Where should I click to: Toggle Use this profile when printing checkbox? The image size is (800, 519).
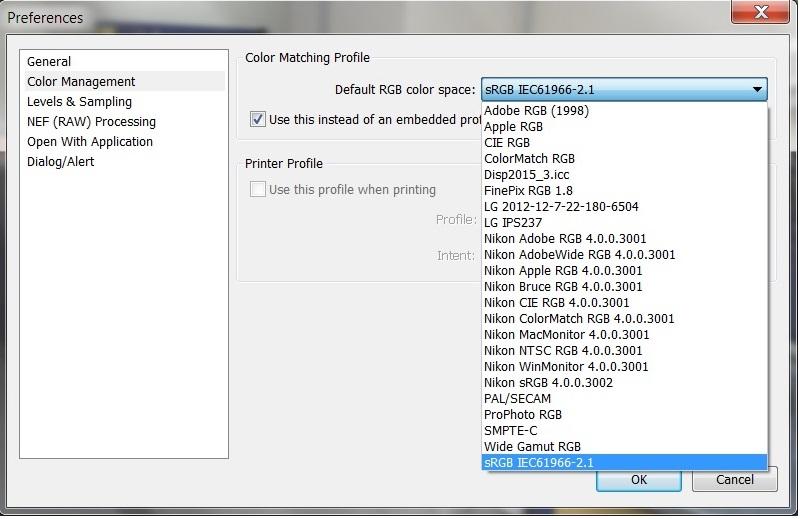pos(258,189)
